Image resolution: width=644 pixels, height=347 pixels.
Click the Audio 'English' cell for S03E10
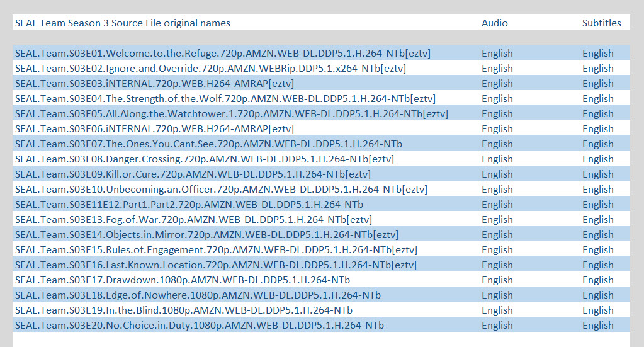[497, 190]
